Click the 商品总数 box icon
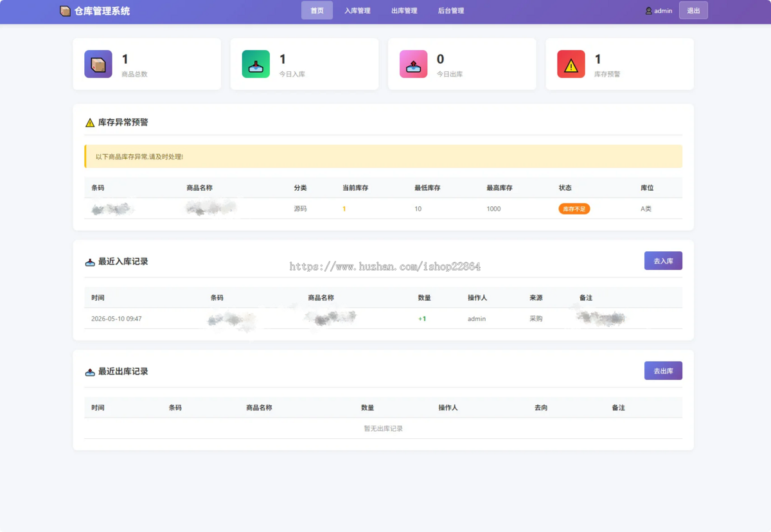The image size is (771, 532). 98,64
